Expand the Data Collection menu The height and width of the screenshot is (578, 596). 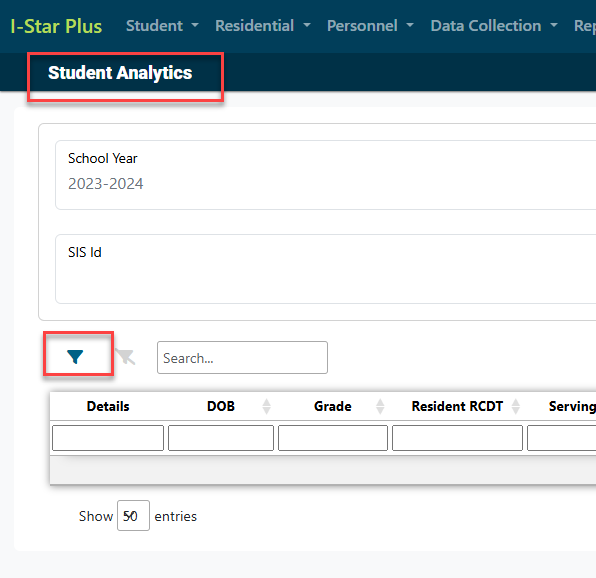(494, 26)
